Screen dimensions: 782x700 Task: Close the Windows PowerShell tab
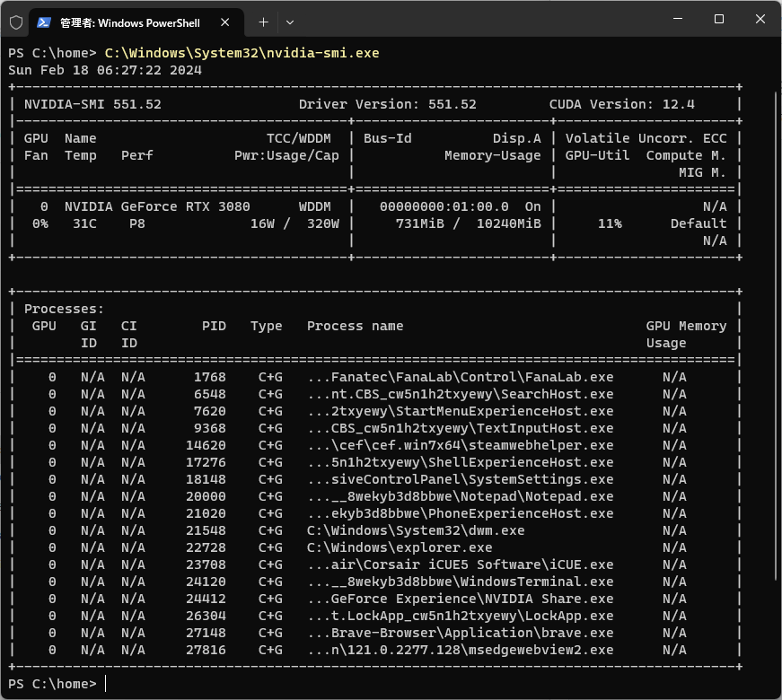[x=225, y=22]
